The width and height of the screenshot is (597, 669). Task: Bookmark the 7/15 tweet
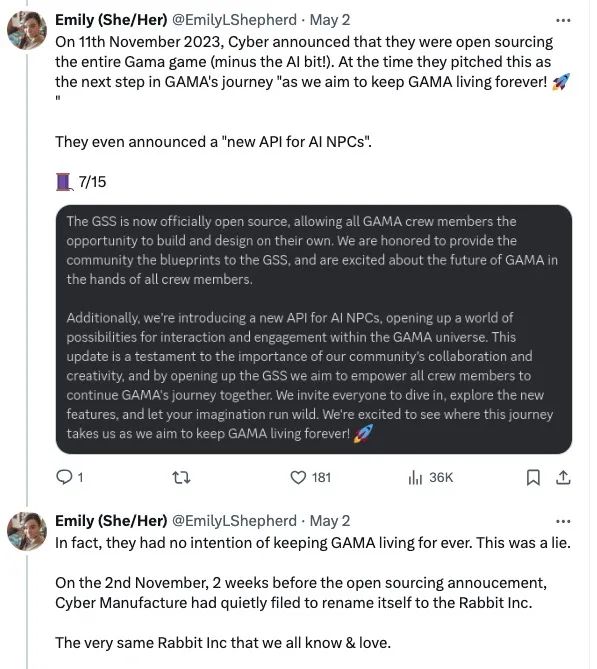[533, 477]
